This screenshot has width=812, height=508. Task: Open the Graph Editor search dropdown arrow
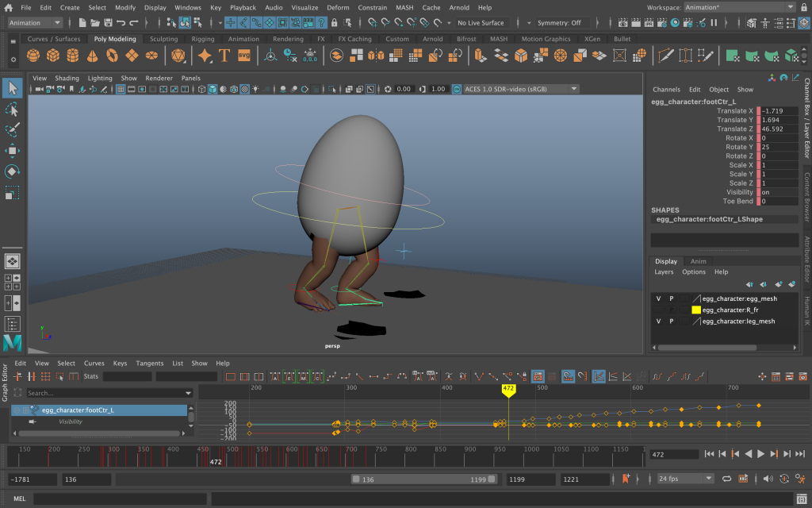coord(189,393)
